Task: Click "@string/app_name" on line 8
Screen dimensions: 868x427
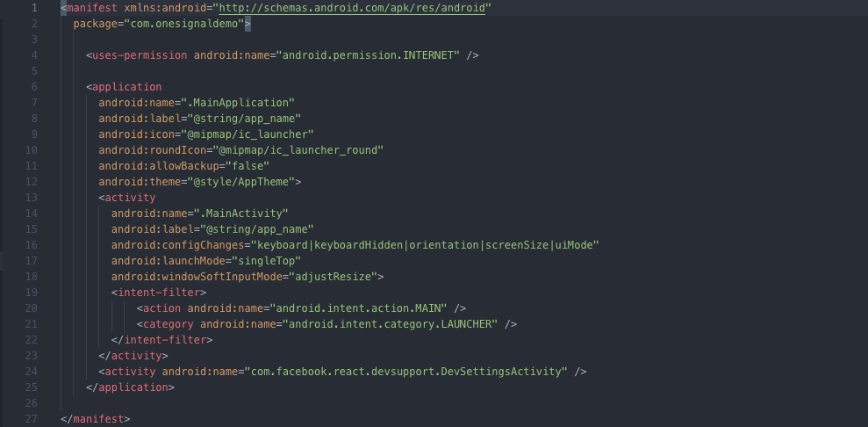Action: pyautogui.click(x=244, y=119)
